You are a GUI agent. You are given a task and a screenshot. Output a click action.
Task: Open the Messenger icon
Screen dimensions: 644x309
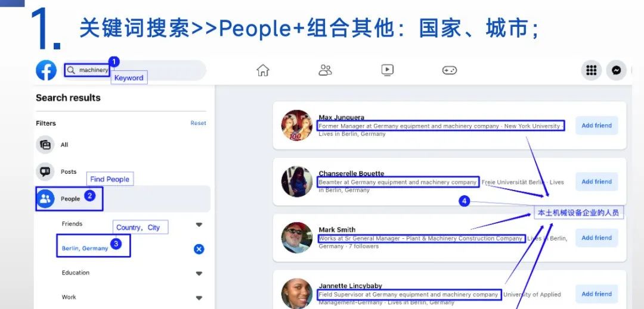616,70
